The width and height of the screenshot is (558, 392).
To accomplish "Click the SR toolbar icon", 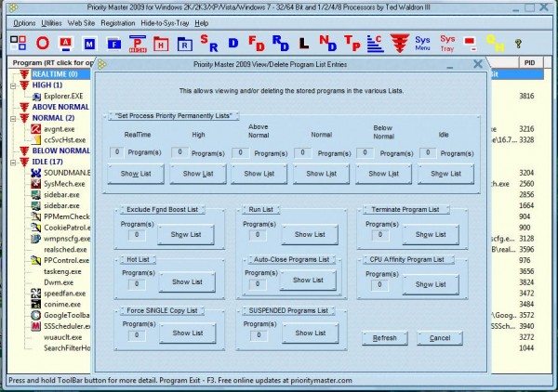I will (x=210, y=44).
